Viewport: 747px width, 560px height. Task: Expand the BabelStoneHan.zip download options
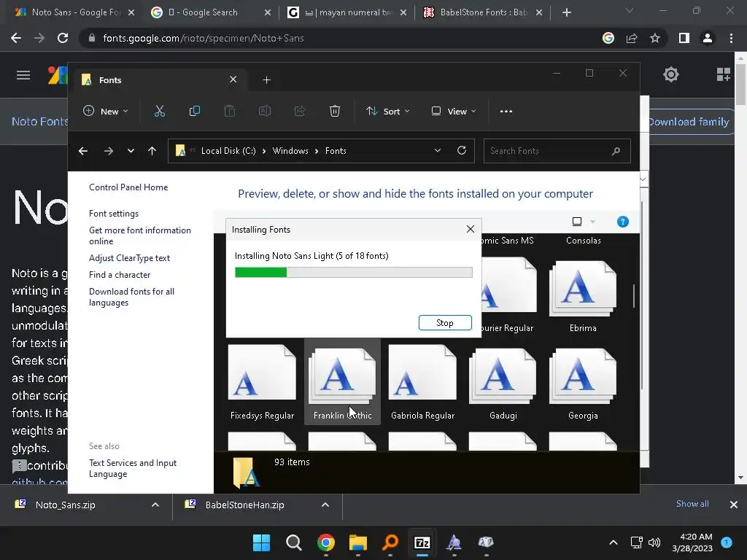325,505
